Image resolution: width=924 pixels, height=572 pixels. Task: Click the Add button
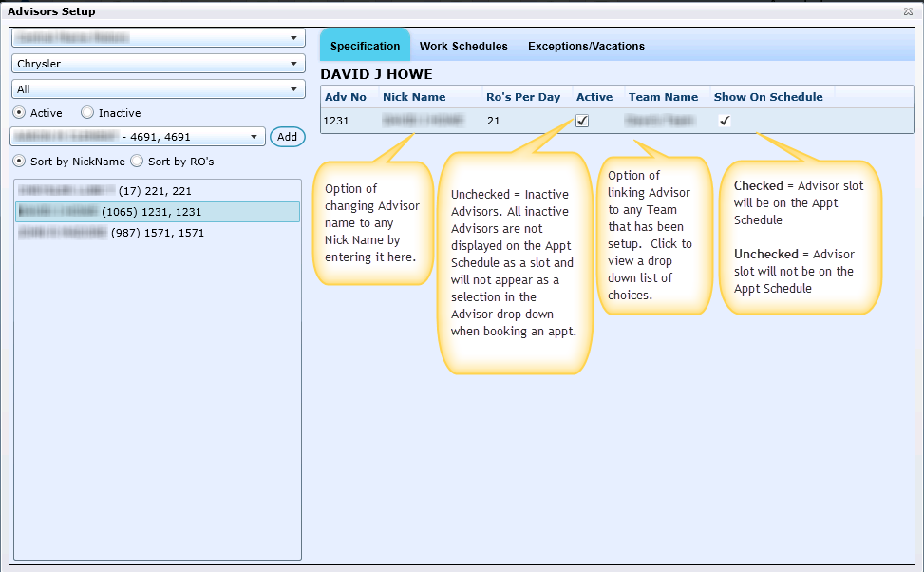click(x=287, y=137)
